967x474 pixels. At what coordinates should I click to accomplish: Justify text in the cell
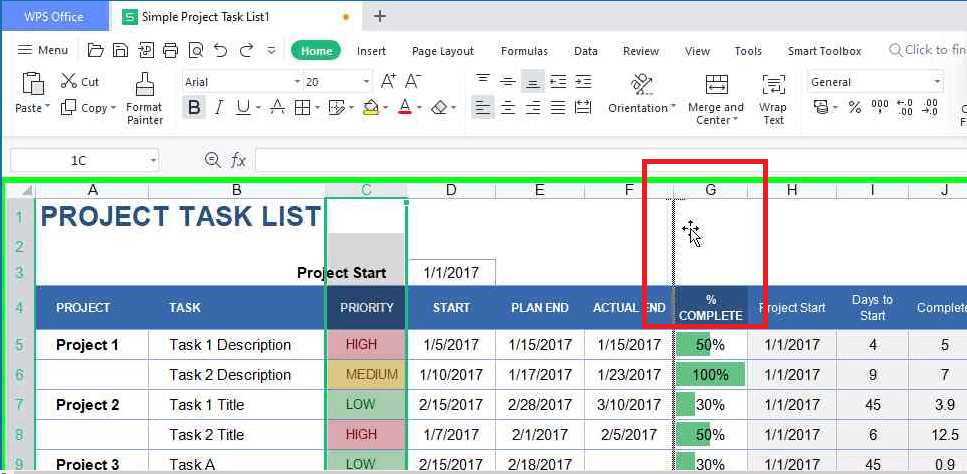pyautogui.click(x=558, y=108)
